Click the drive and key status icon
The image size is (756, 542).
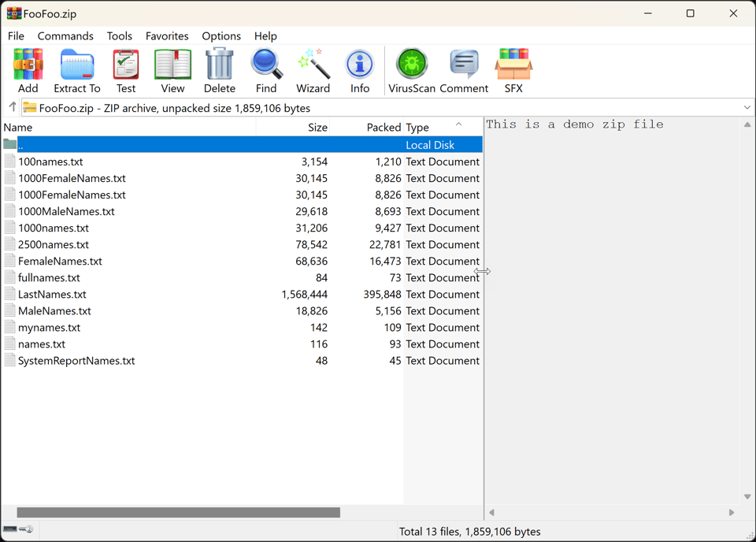click(18, 529)
